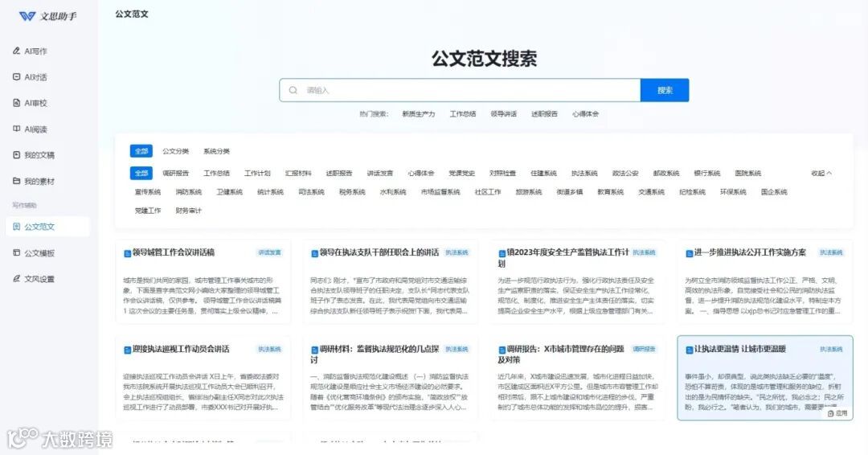
Task: Open the 进一步推进执法公开工作实施方案 title
Action: [750, 252]
